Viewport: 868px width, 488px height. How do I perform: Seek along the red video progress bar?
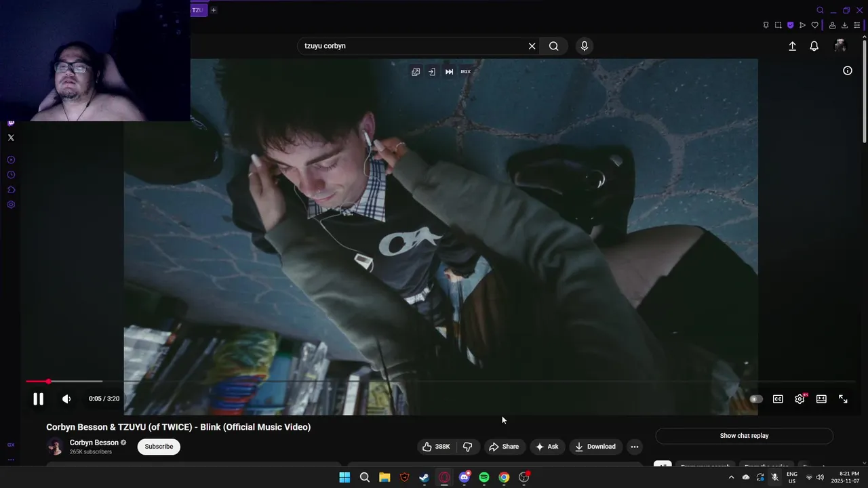[x=441, y=382]
